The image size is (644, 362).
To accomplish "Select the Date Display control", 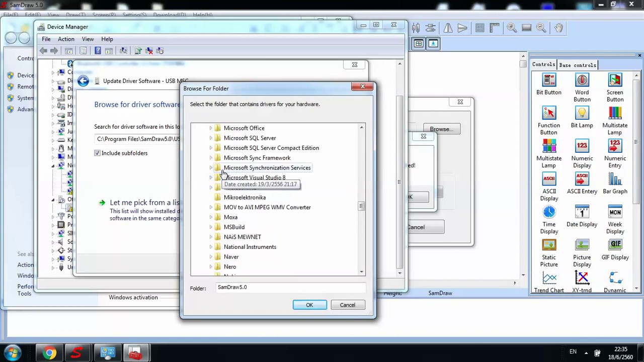I will coord(582,217).
